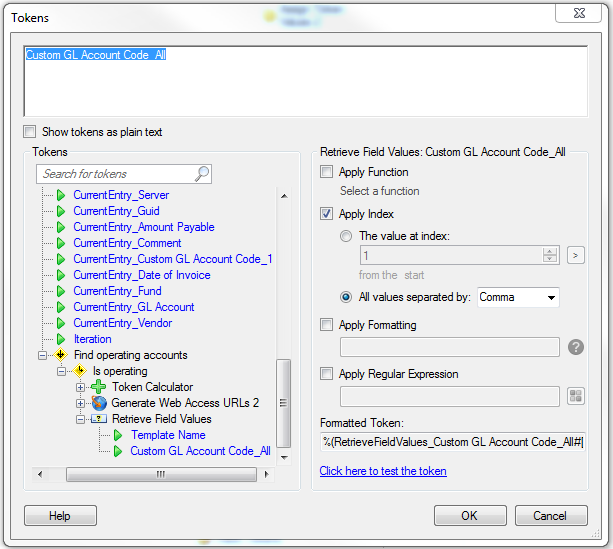Click the Search for tokens field
This screenshot has width=613, height=549.
tap(124, 174)
